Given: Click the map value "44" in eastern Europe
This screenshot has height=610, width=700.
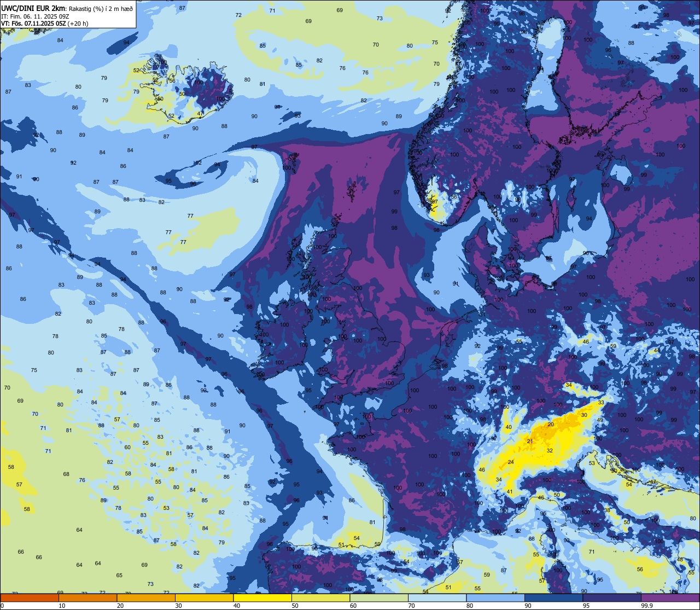Looking at the screenshot, I should pos(656,350).
